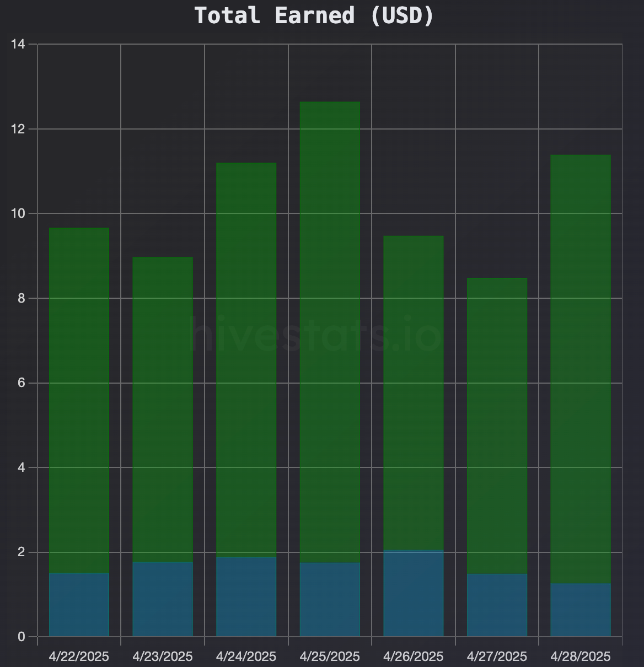Viewport: 644px width, 667px height.
Task: Select the blue bar segment for 4/25/2025
Action: (x=330, y=600)
